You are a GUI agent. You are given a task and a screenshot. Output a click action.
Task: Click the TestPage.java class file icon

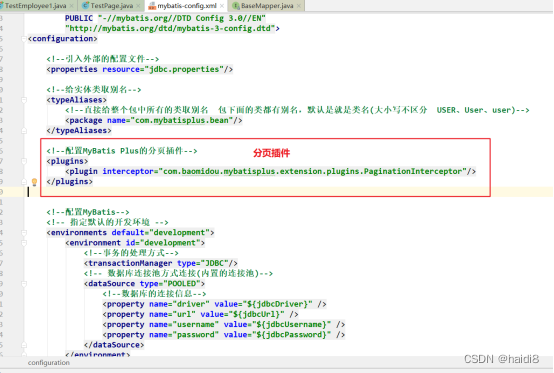click(85, 6)
